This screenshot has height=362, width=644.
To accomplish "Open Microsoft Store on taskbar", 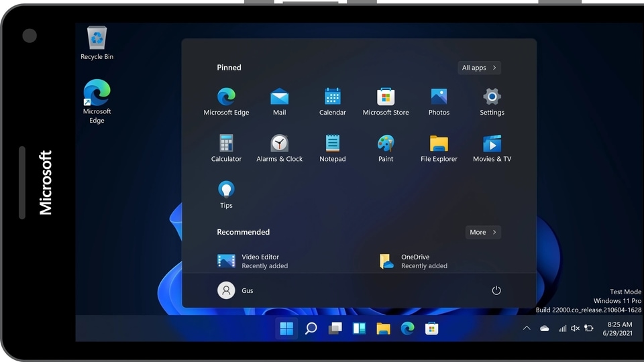I will tap(431, 328).
